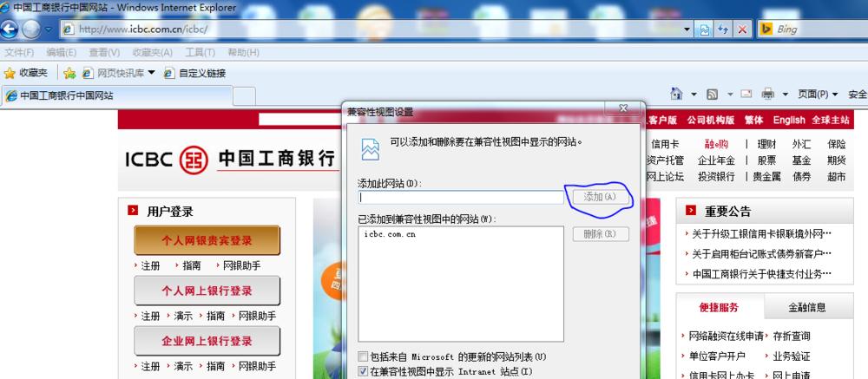Viewport: 868px width, 379px height.
Task: Click the red Stop loading icon
Action: 742,29
